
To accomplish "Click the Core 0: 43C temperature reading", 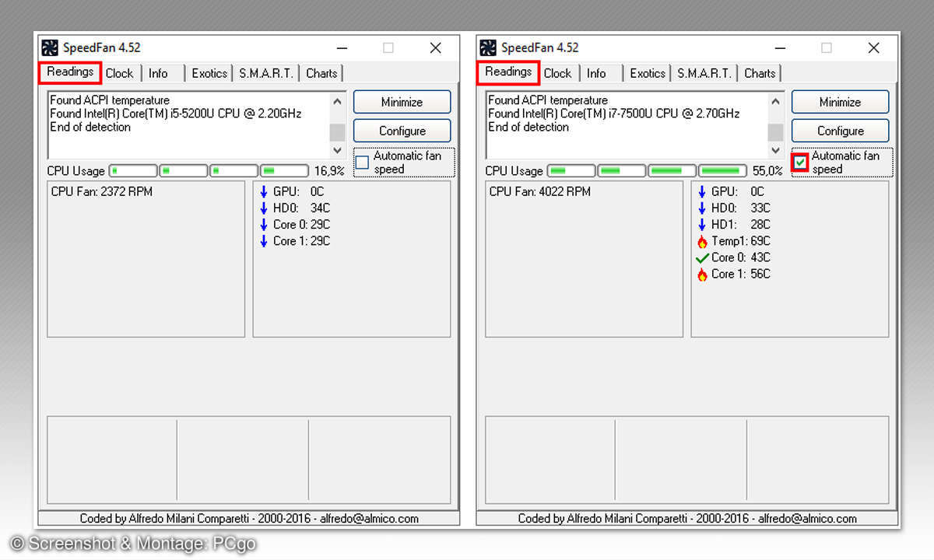I will point(741,257).
